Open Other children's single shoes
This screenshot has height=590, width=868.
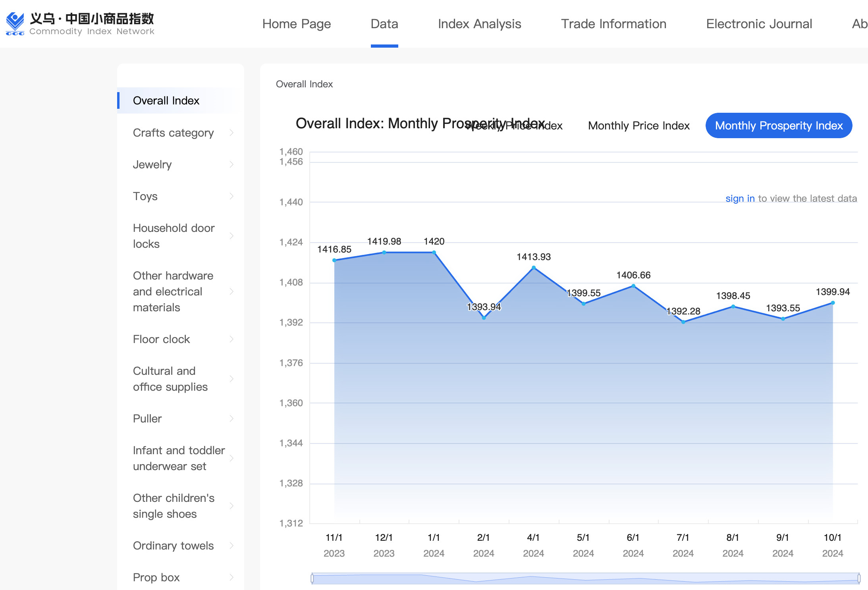coord(174,506)
